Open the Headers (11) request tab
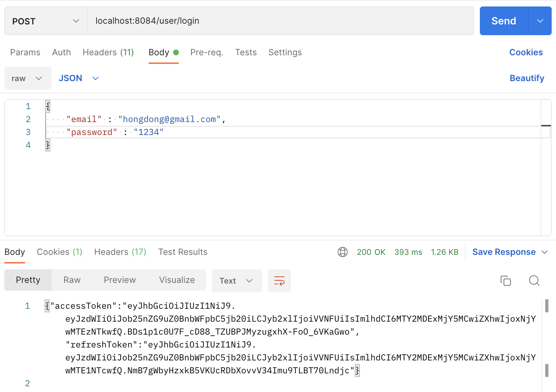The width and height of the screenshot is (556, 392). click(x=108, y=52)
